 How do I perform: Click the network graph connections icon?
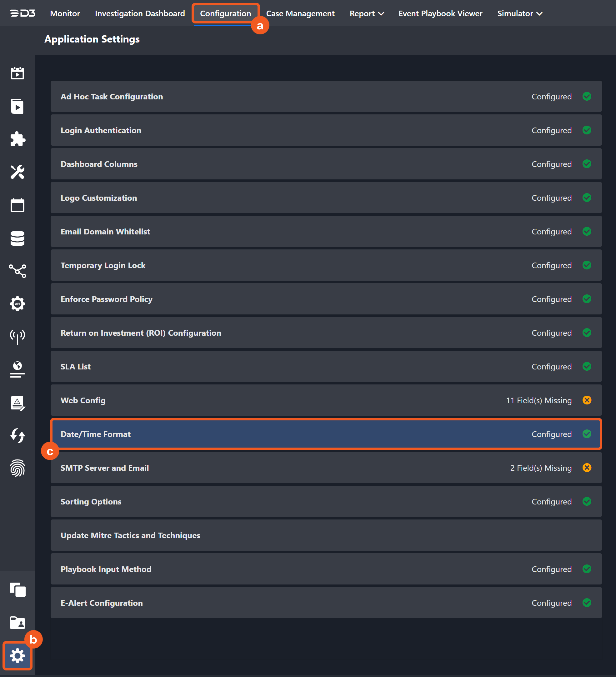click(x=18, y=271)
